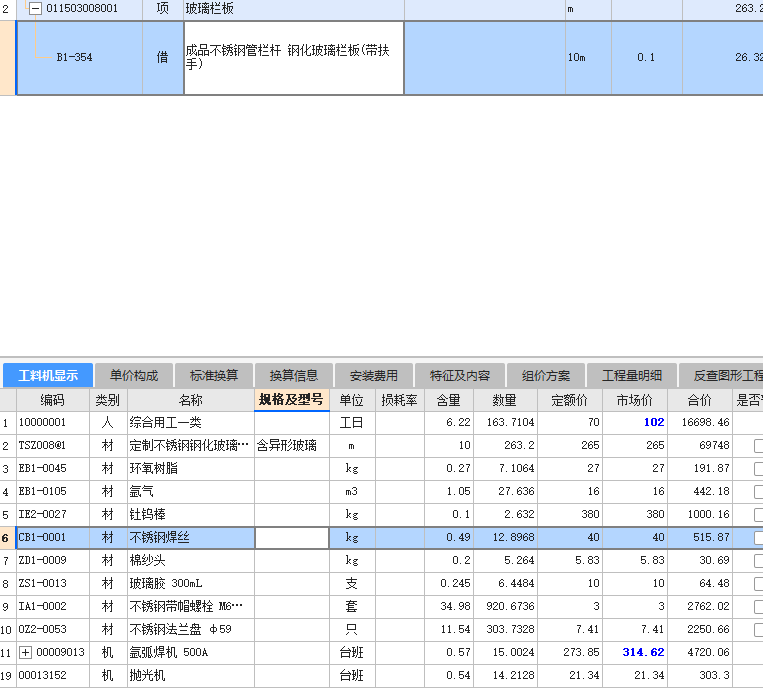Select code cell 0Z2-0053
Screen dimensions: 763x694
click(x=53, y=629)
